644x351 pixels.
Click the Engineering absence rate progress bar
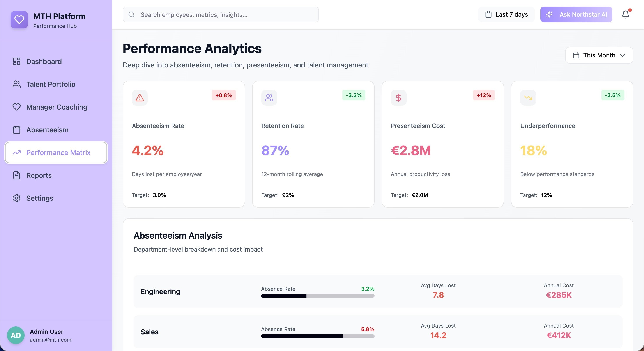[x=317, y=296]
